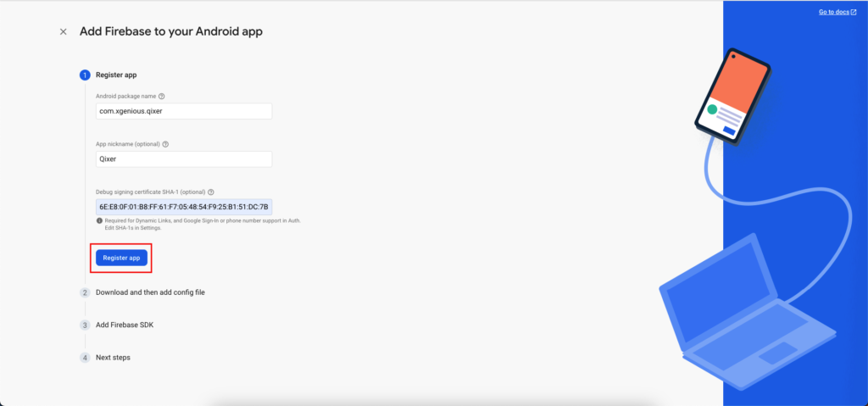This screenshot has height=406, width=868.
Task: Click the step 2 number circle
Action: point(85,292)
